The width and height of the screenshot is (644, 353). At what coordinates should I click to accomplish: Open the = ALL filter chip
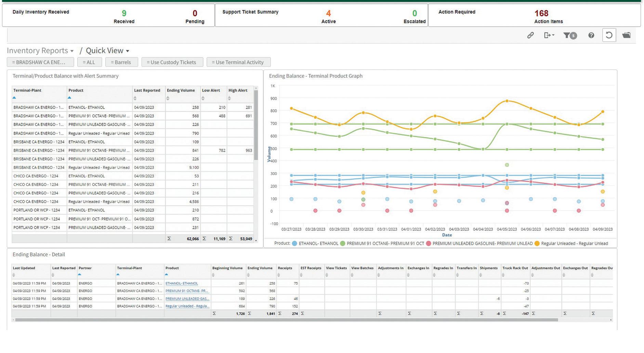coord(90,62)
